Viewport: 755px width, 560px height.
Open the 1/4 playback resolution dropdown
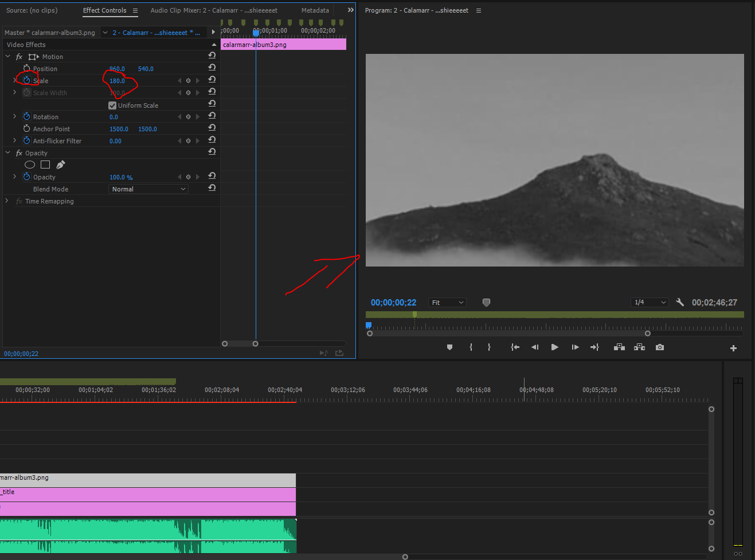650,302
